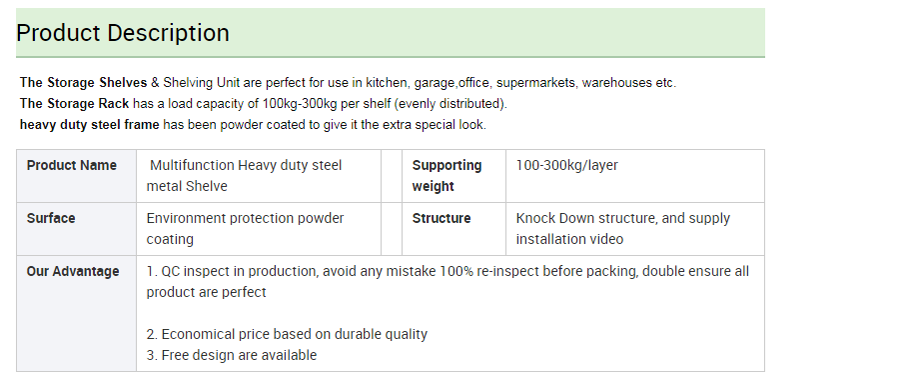
Task: Click the Surface label cell
Action: pyautogui.click(x=76, y=229)
